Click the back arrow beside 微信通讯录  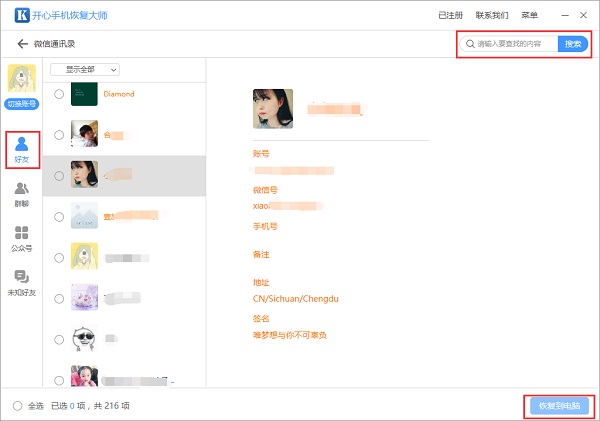point(23,44)
